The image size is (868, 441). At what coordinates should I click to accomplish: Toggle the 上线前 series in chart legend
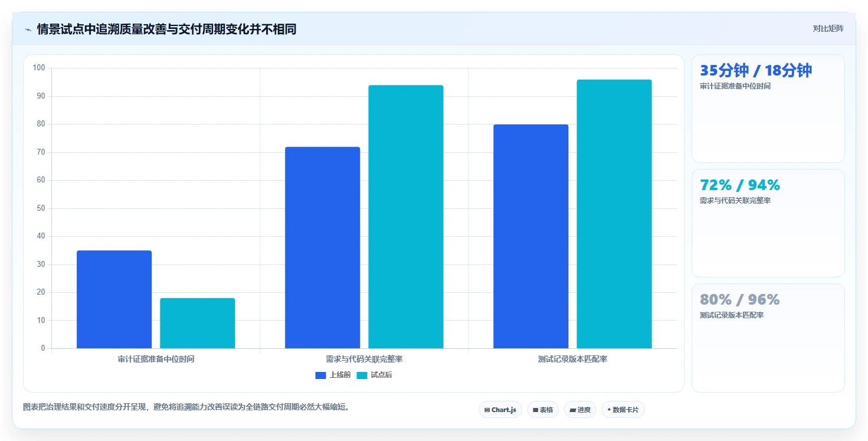333,375
